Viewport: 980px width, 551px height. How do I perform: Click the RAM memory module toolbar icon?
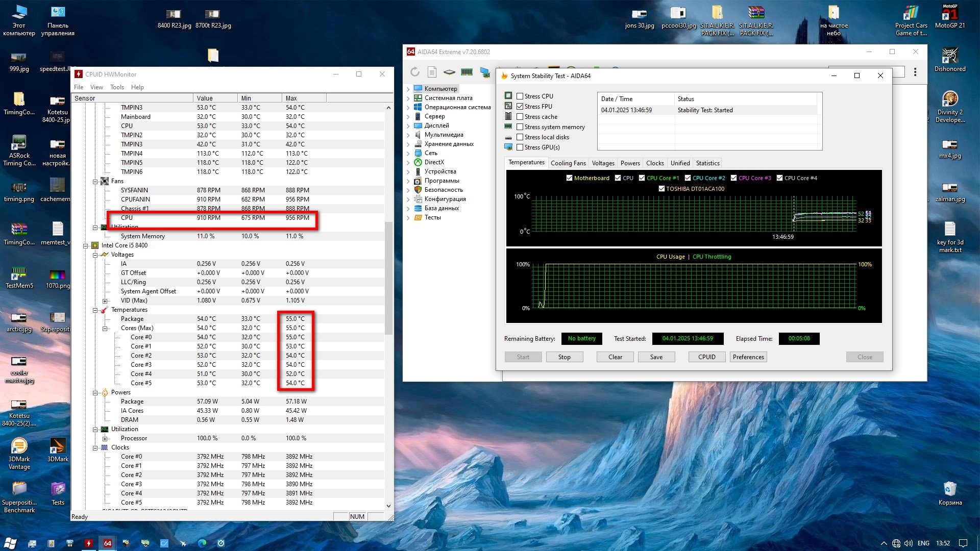click(467, 72)
